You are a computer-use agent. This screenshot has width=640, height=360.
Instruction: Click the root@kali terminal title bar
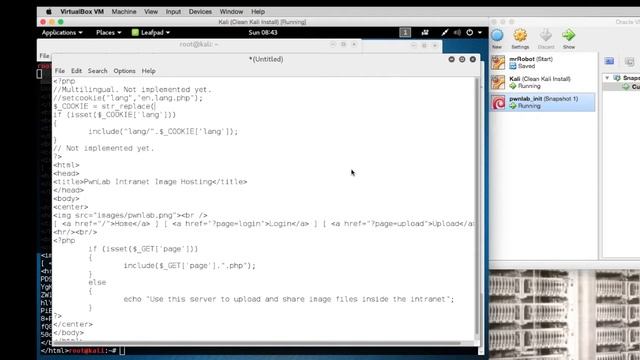coord(199,44)
